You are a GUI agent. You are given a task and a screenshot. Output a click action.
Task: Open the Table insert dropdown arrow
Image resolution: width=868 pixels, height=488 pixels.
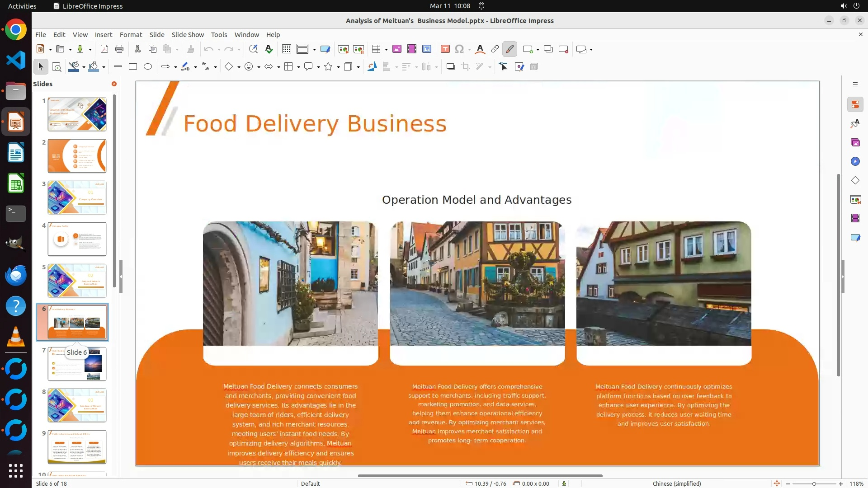[x=386, y=50]
